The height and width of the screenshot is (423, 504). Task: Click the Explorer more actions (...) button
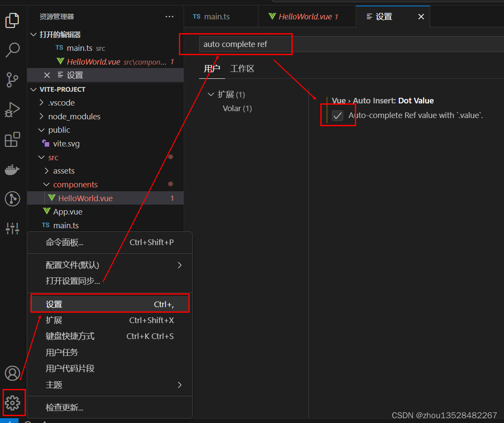(x=169, y=16)
